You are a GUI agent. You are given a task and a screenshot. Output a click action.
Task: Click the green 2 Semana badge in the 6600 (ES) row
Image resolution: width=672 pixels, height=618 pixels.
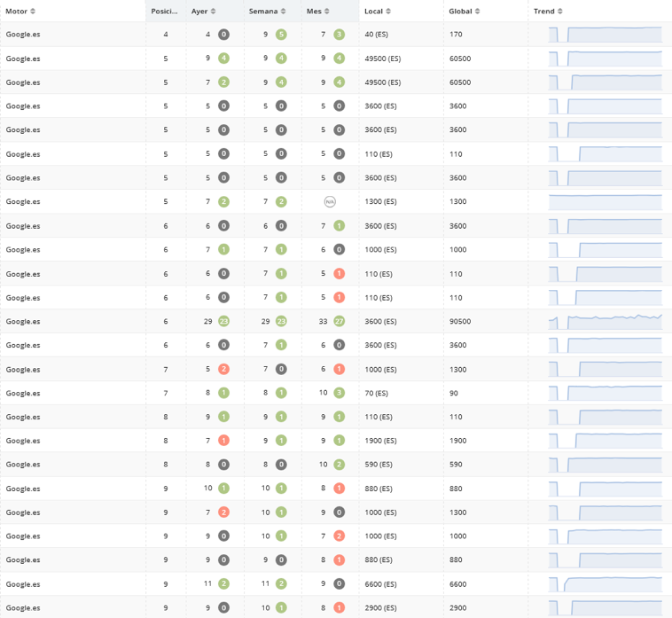[x=281, y=584]
